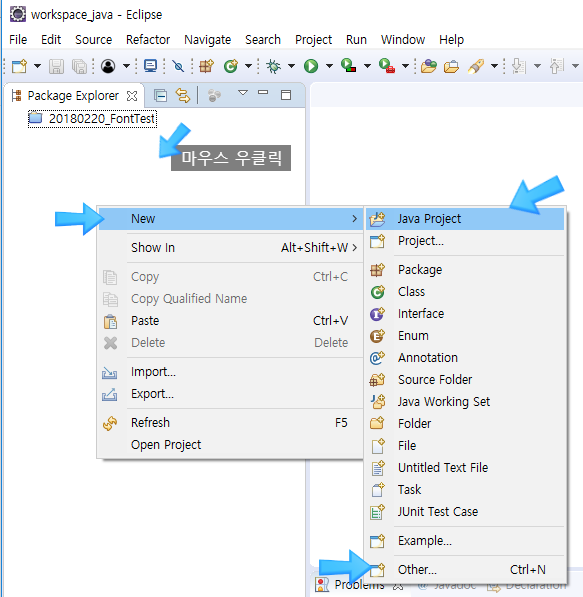Select Class in New submenu

click(465, 292)
